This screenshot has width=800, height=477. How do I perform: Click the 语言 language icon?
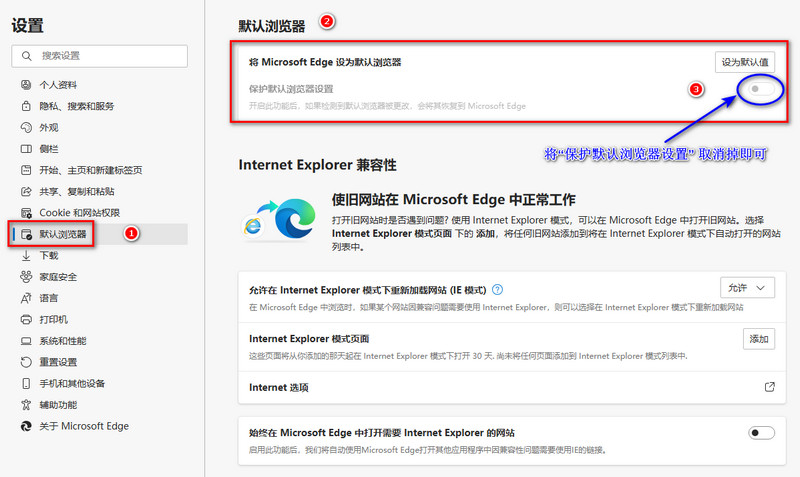26,298
